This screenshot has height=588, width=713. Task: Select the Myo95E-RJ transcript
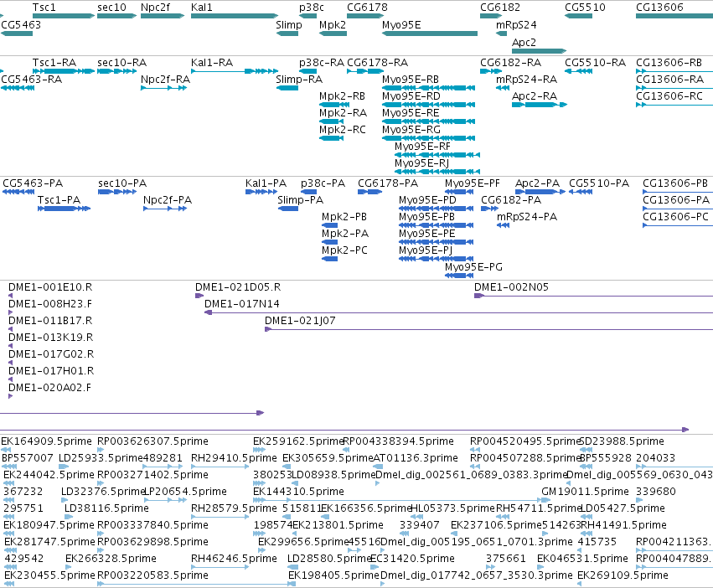click(437, 172)
